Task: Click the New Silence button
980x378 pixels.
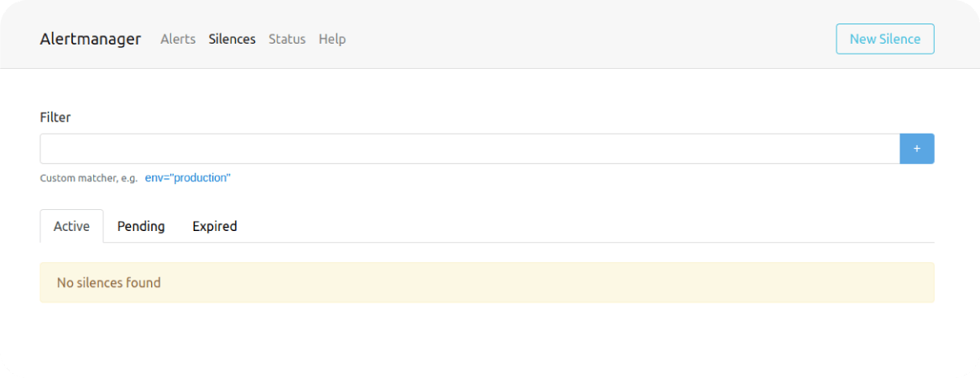Action: (884, 39)
